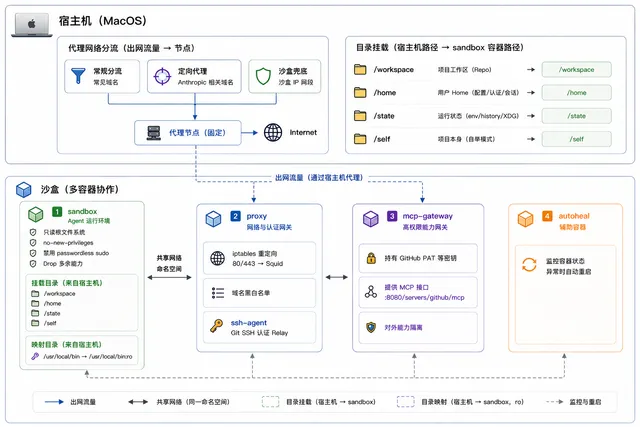
Task: Click the globe icon beside iptables 重定向
Action: click(217, 258)
